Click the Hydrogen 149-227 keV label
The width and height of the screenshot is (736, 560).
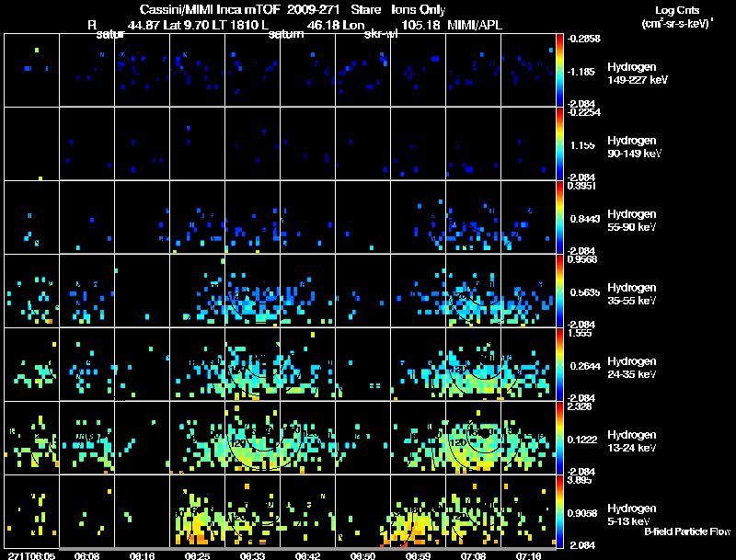click(x=638, y=74)
